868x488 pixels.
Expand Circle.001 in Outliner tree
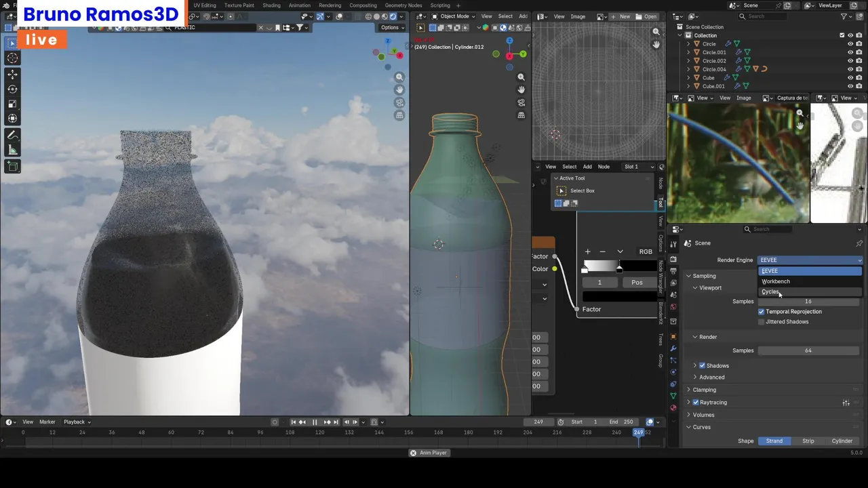click(688, 52)
